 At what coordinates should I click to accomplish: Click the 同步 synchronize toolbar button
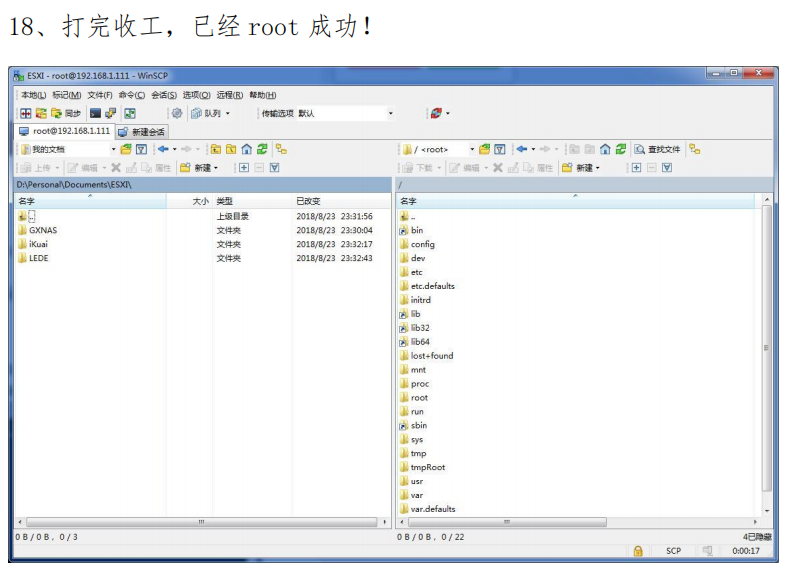(x=65, y=114)
